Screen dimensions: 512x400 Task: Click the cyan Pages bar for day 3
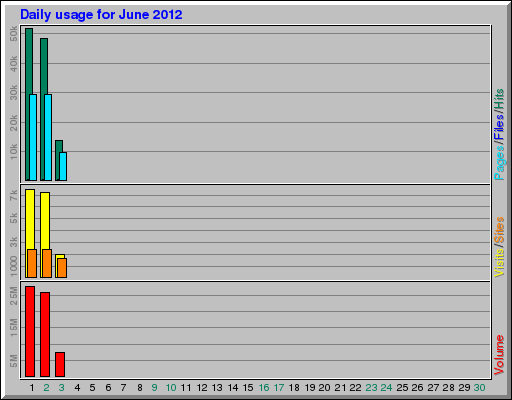63,166
